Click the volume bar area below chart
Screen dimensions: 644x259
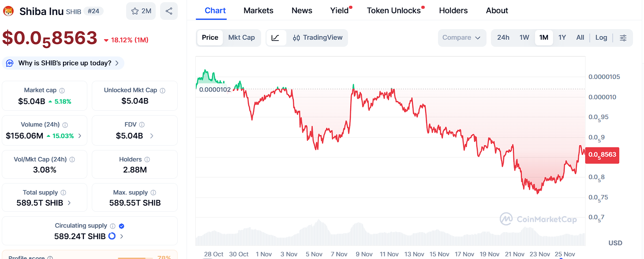[x=390, y=236]
